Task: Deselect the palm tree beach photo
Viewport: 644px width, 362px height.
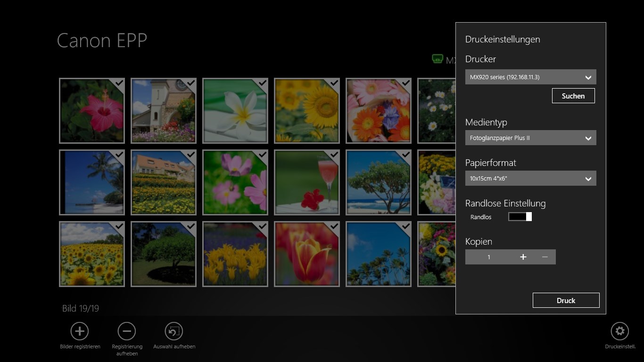Action: [x=92, y=182]
